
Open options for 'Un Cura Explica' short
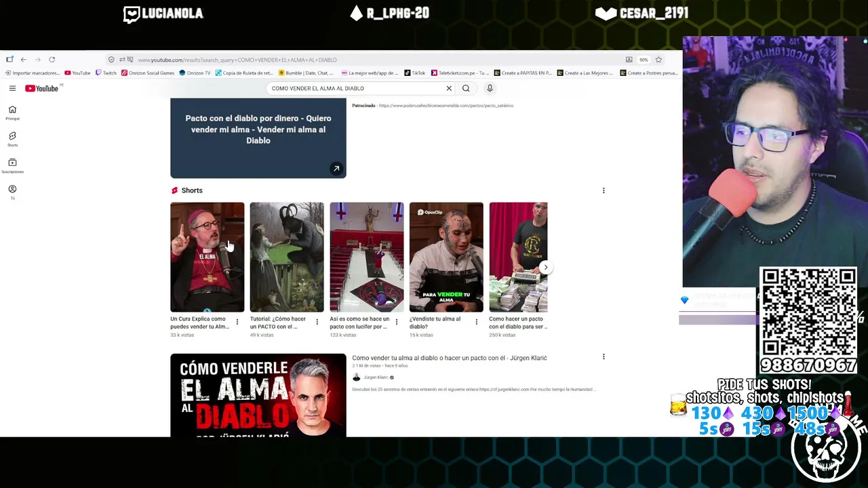tap(237, 322)
